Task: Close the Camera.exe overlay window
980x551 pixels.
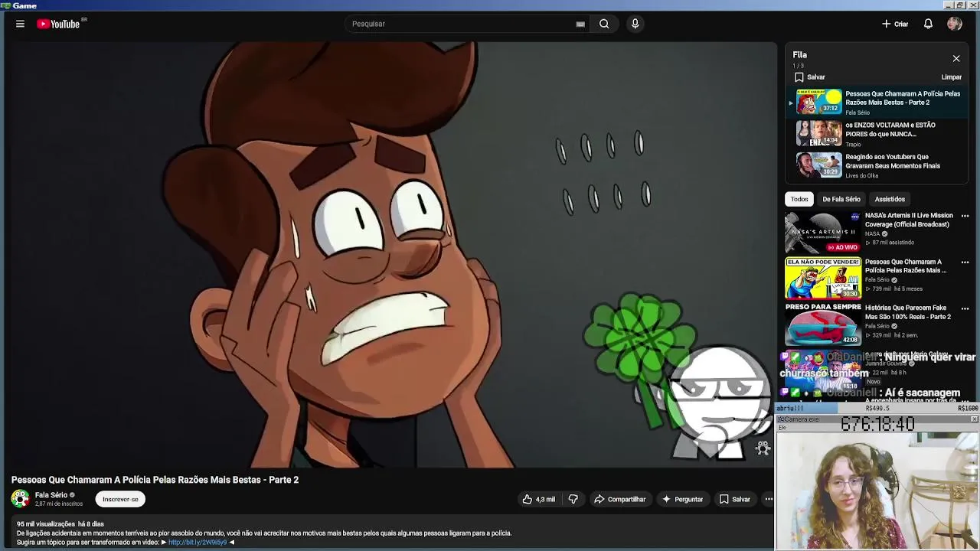Action: pos(974,419)
